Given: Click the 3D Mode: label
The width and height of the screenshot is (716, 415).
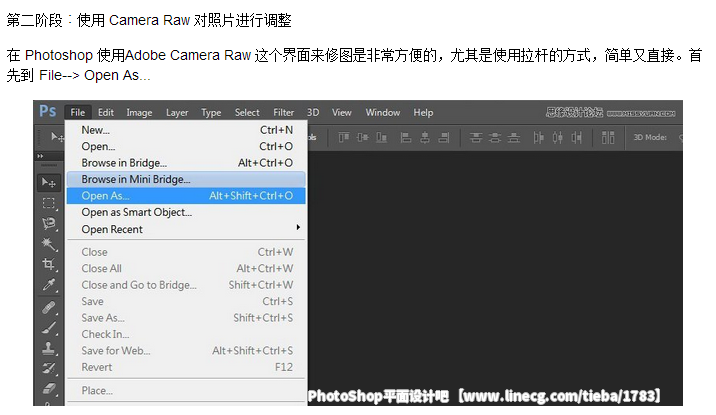Looking at the screenshot, I should pos(650,137).
